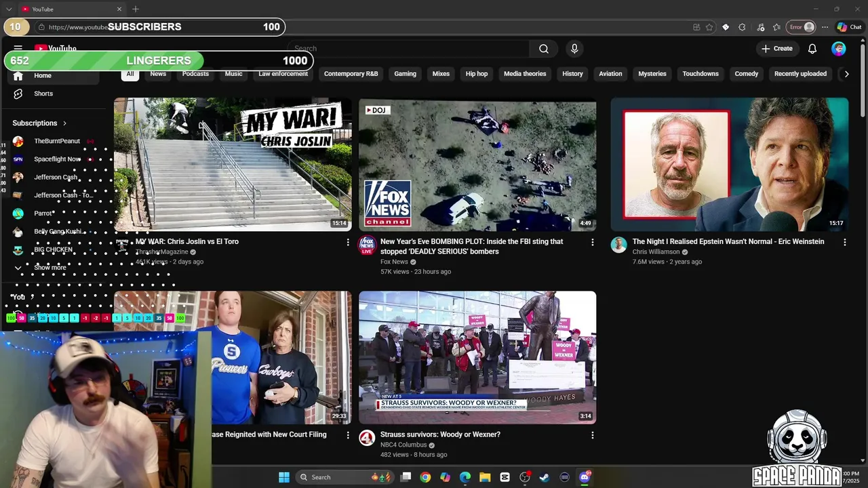The width and height of the screenshot is (868, 488).
Task: Open Chris Williamson channel name link
Action: point(656,251)
